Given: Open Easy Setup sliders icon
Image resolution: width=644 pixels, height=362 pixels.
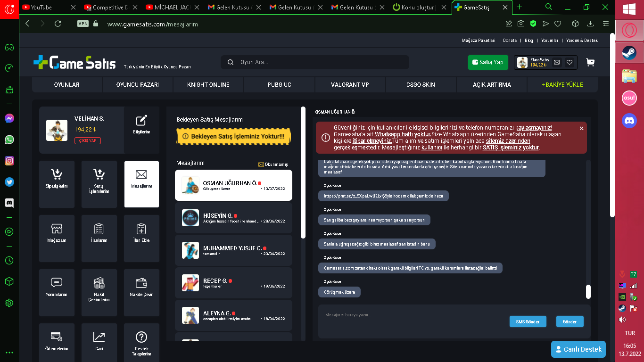Looking at the screenshot, I should pos(606,24).
